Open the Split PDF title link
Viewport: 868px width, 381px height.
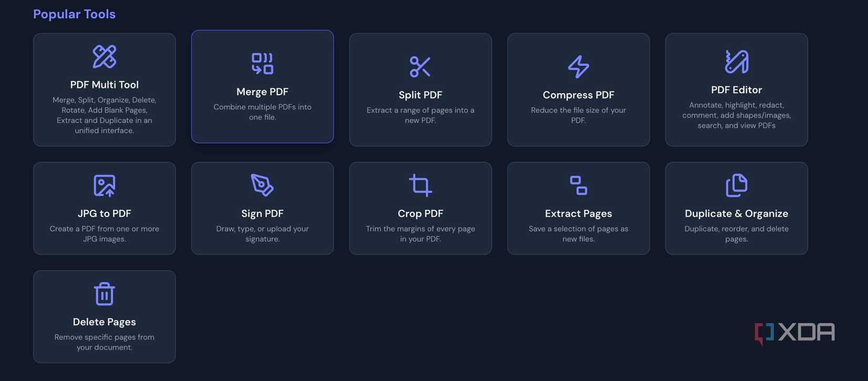420,95
